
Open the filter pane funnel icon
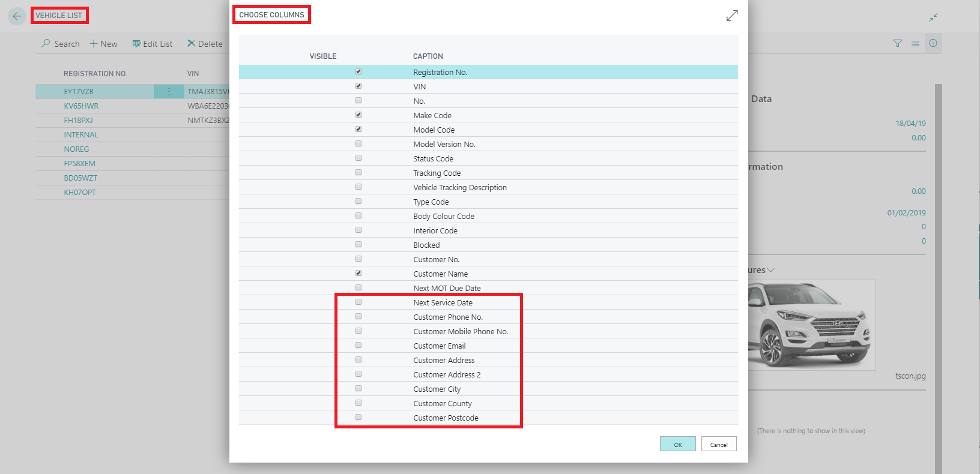897,43
